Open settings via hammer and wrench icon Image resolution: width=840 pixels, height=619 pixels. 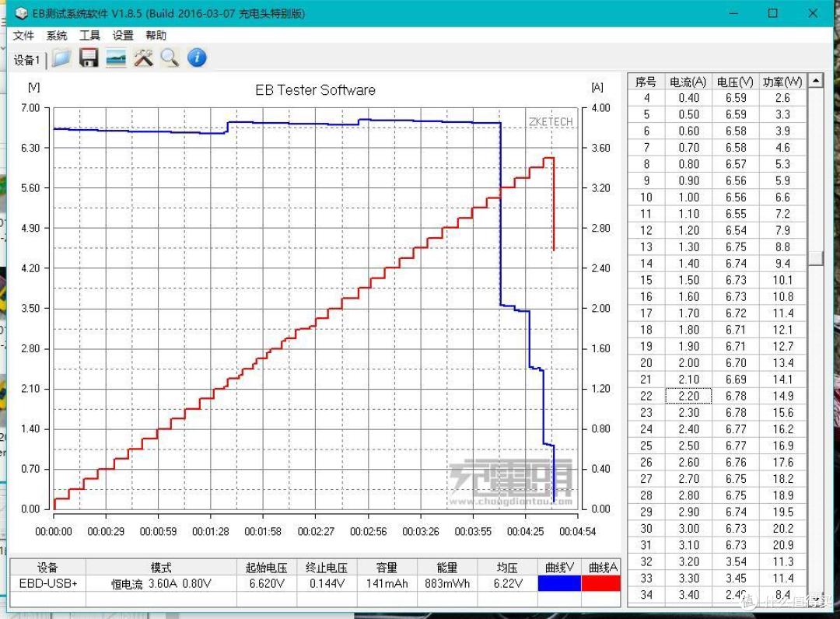coord(143,58)
